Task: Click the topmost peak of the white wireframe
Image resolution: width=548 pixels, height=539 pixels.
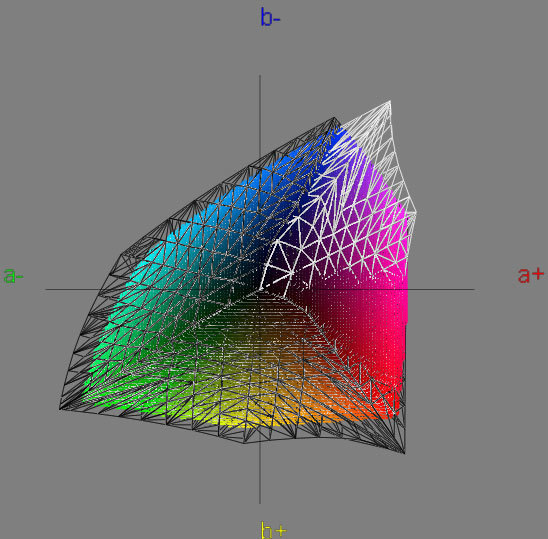Action: pos(390,101)
